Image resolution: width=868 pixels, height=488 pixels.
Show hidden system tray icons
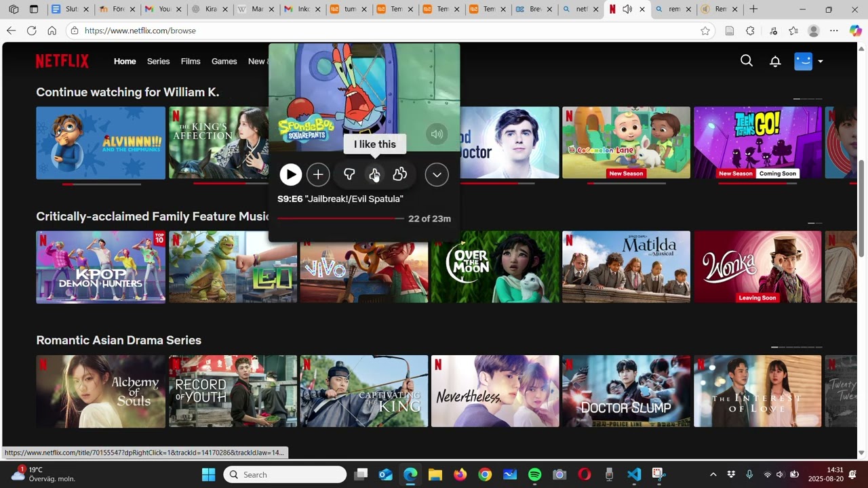713,474
